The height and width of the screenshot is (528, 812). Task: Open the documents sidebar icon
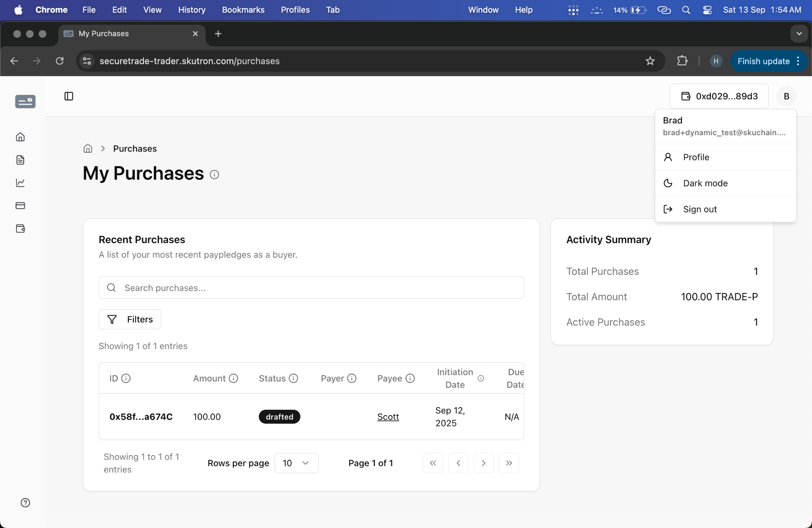coord(20,160)
